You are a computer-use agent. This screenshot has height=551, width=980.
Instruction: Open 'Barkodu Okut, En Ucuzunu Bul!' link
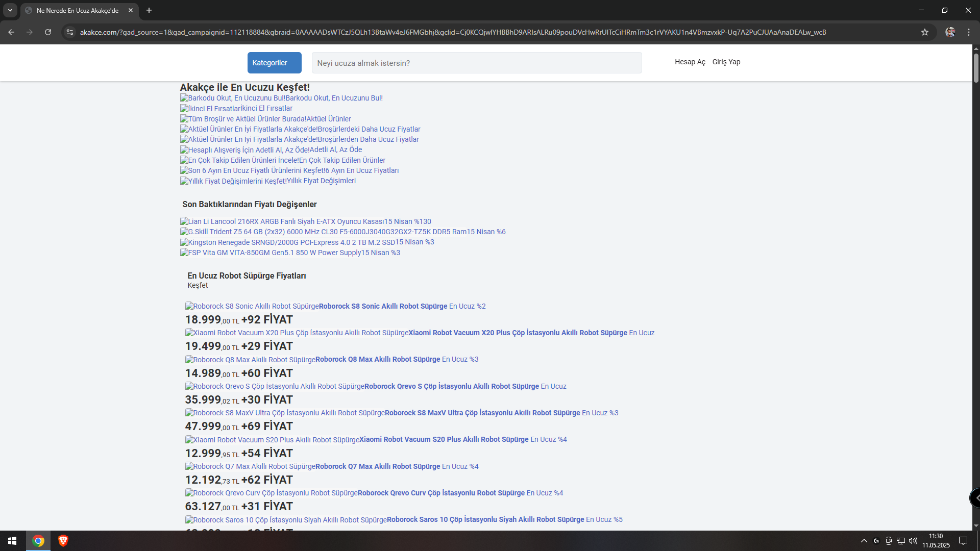[281, 98]
